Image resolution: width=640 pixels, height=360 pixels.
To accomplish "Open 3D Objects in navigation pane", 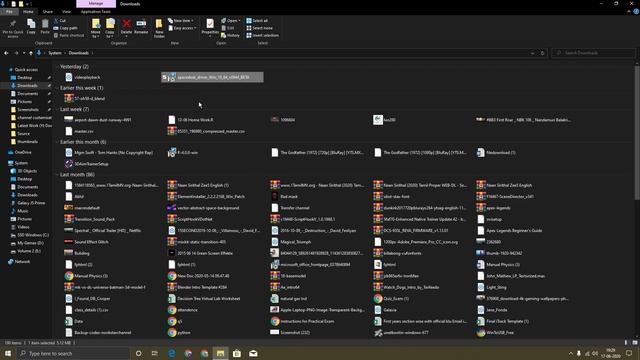I will coord(27,171).
